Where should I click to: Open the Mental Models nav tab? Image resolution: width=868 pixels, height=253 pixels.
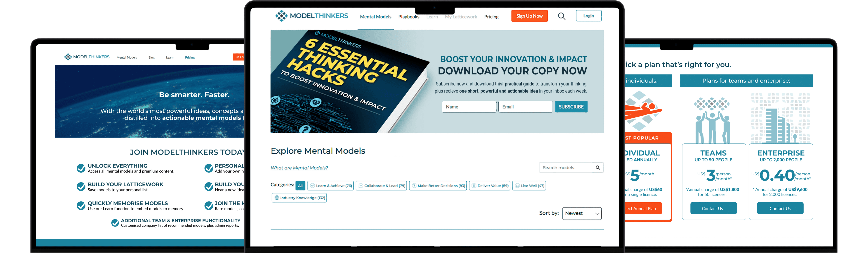click(375, 17)
